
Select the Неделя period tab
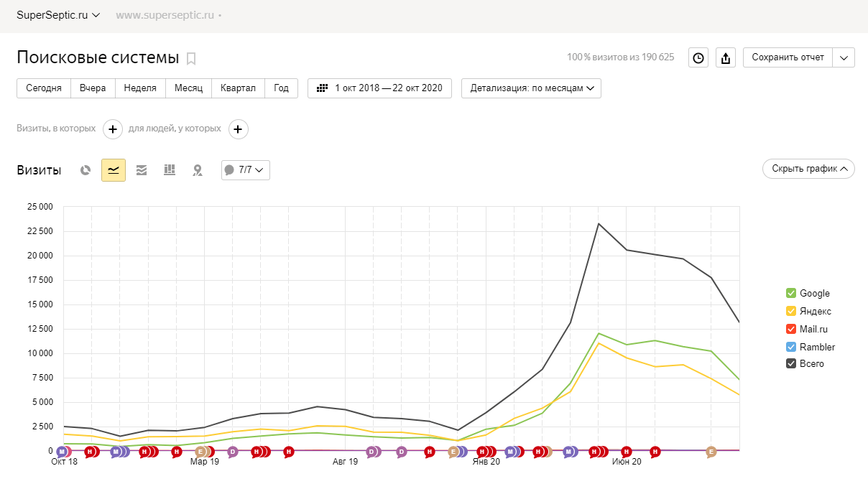(140, 88)
